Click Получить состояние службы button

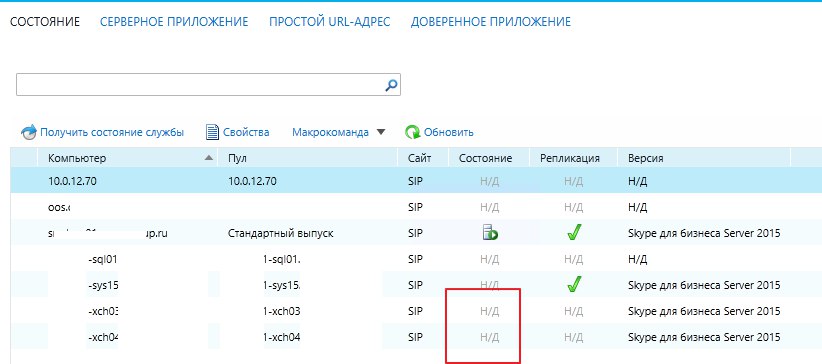coord(103,132)
